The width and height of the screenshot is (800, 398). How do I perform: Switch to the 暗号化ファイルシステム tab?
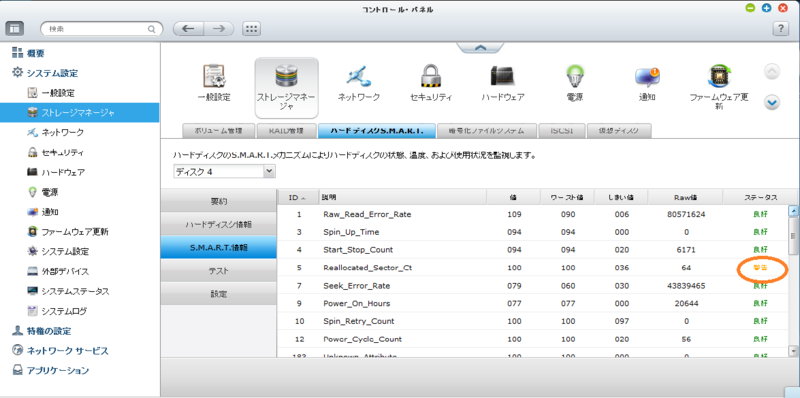487,131
